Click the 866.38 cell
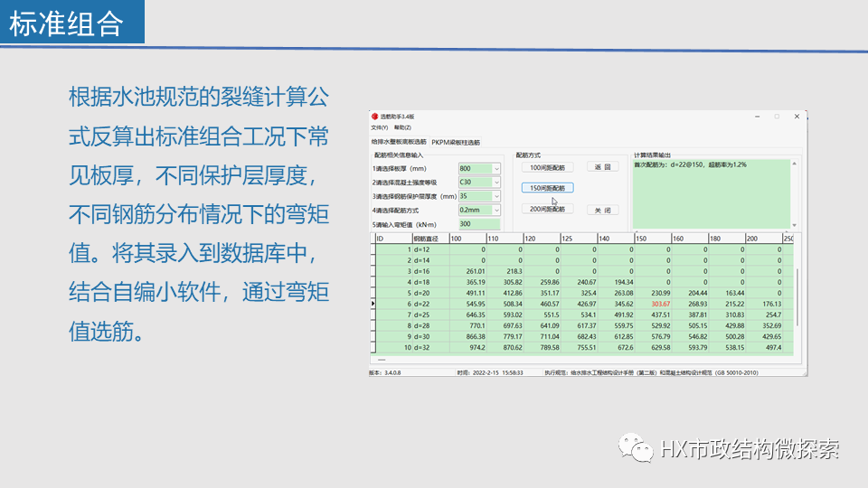The height and width of the screenshot is (488, 868). coord(467,336)
